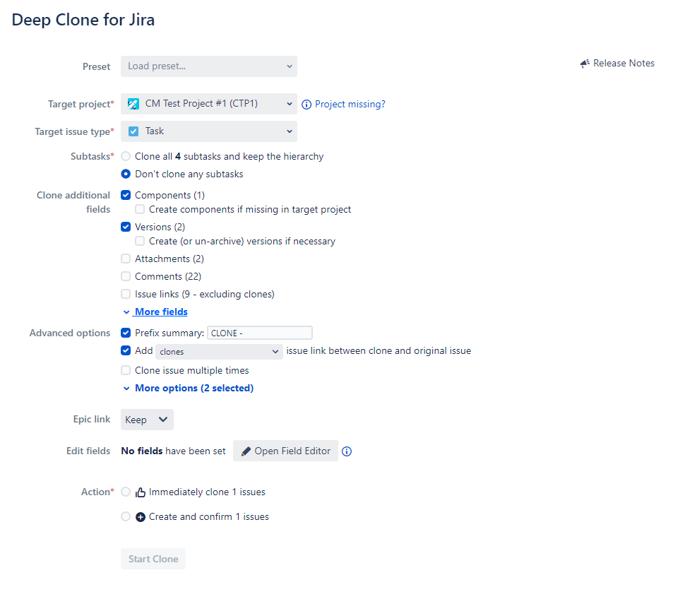673x616 pixels.
Task: Open the Target issue type dropdown
Action: coord(208,131)
